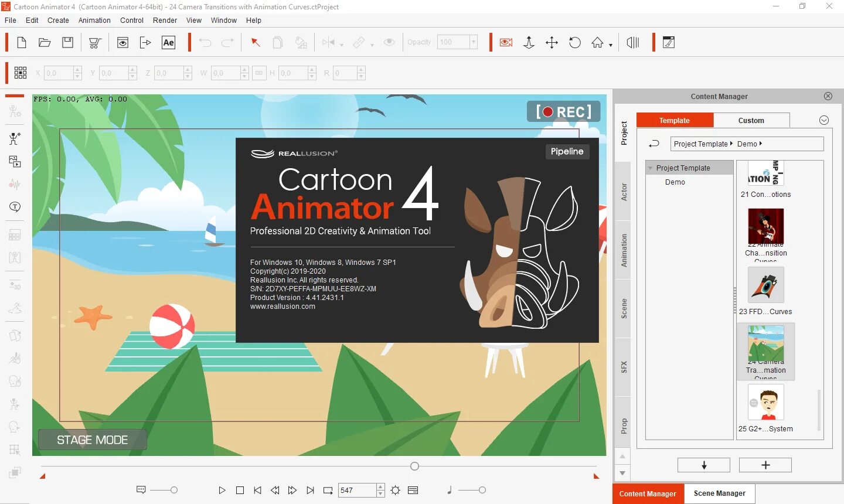Jump to the first frame
Viewport: 844px width, 504px height.
pos(257,490)
